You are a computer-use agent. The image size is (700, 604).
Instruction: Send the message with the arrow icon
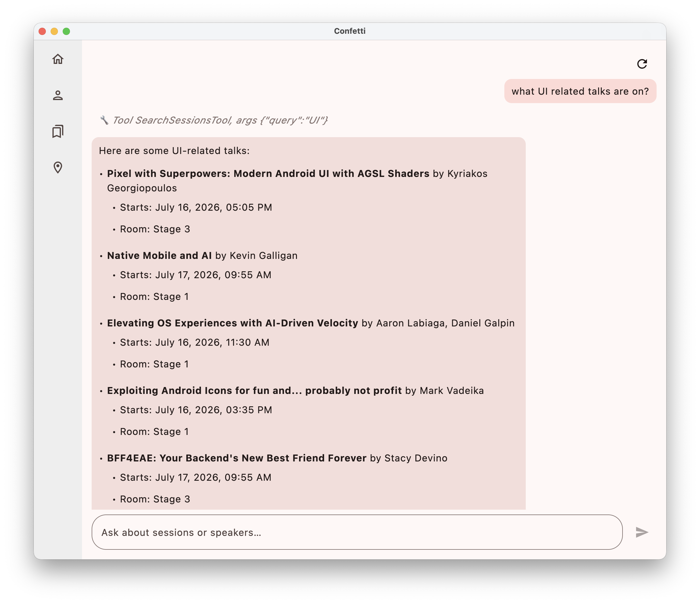pos(642,532)
